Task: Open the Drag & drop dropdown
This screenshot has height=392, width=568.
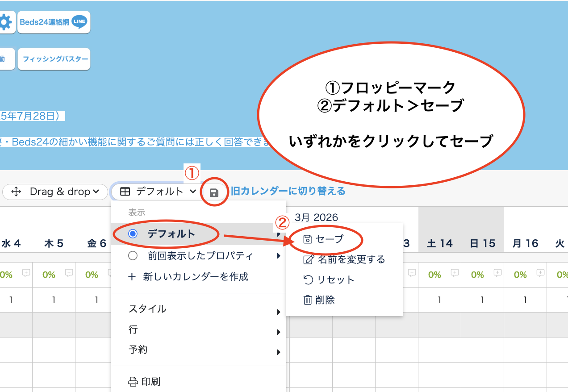Action: (x=55, y=192)
